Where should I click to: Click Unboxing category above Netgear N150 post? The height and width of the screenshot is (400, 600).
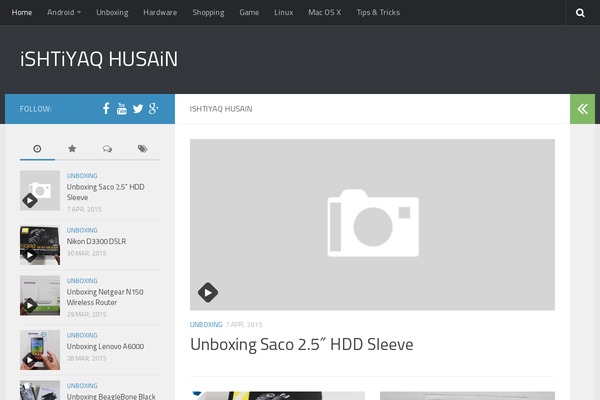[x=82, y=281]
